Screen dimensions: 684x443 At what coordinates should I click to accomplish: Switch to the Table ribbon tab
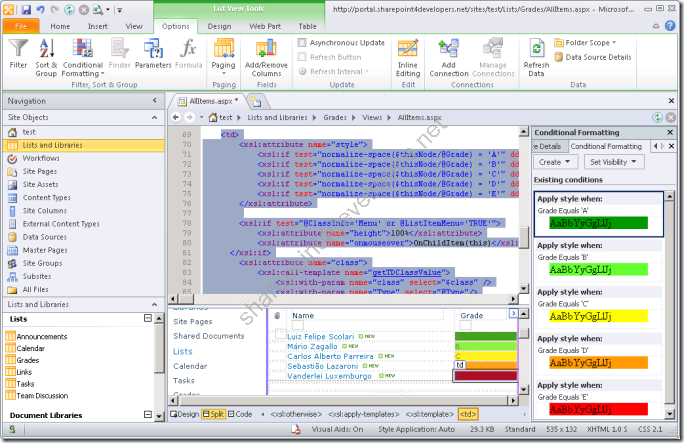(x=308, y=26)
